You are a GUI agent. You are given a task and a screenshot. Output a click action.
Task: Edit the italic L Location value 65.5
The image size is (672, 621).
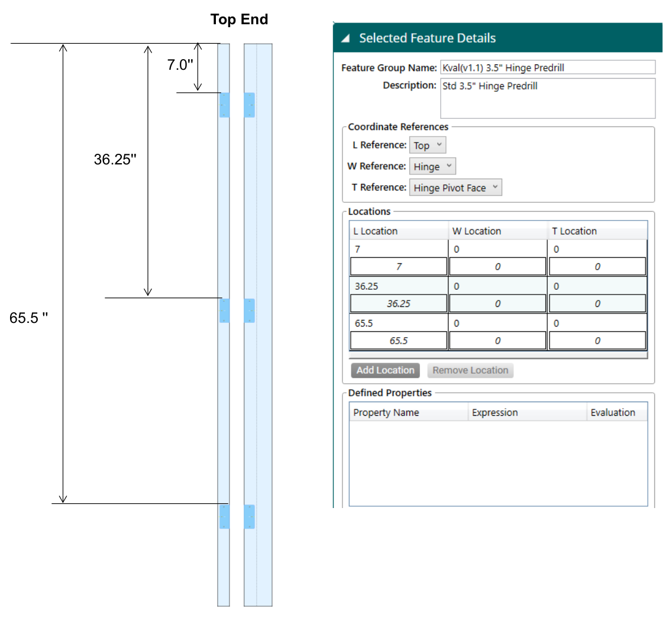[x=399, y=341]
